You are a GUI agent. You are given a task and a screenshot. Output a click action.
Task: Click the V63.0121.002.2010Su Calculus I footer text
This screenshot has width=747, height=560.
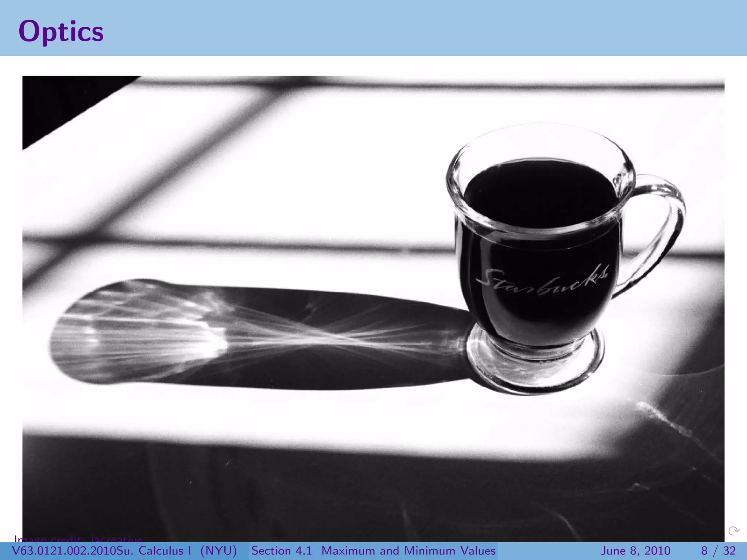(x=101, y=551)
